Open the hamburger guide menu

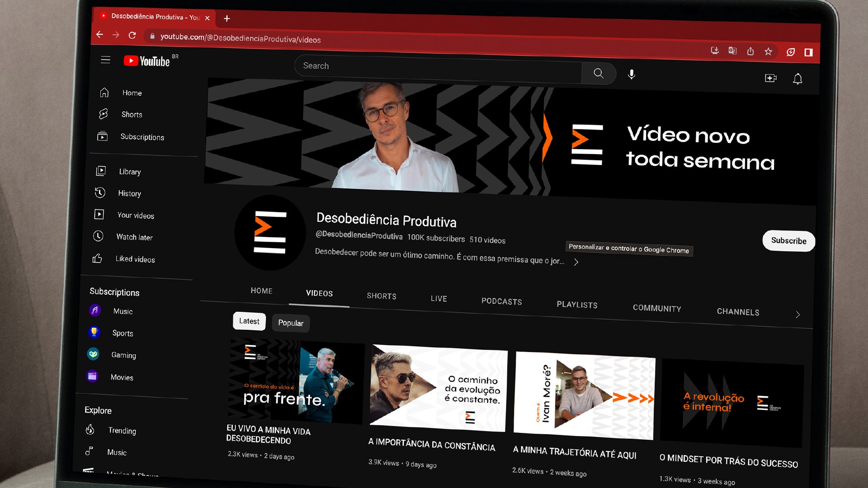[105, 60]
